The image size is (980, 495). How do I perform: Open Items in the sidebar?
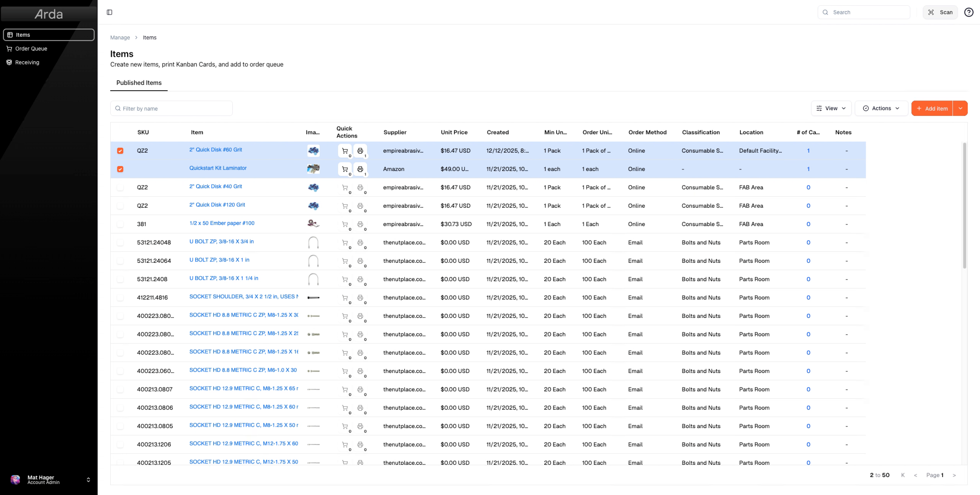[x=49, y=35]
